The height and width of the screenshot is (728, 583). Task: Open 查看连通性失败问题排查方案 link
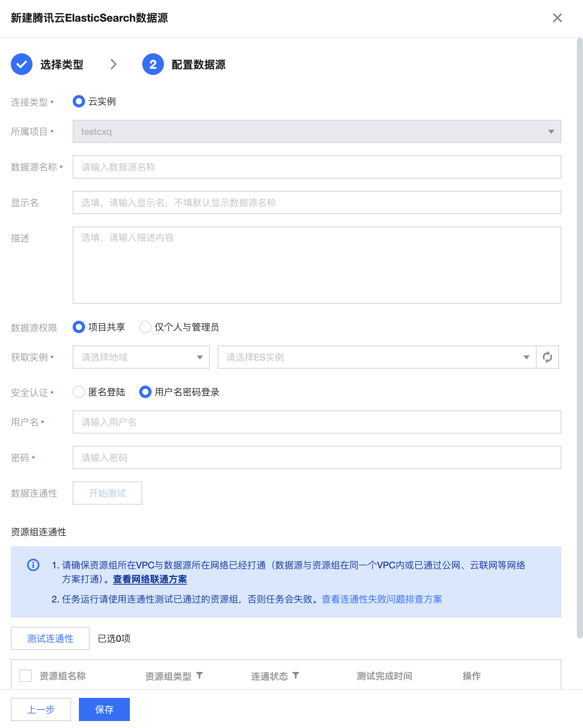click(x=382, y=599)
